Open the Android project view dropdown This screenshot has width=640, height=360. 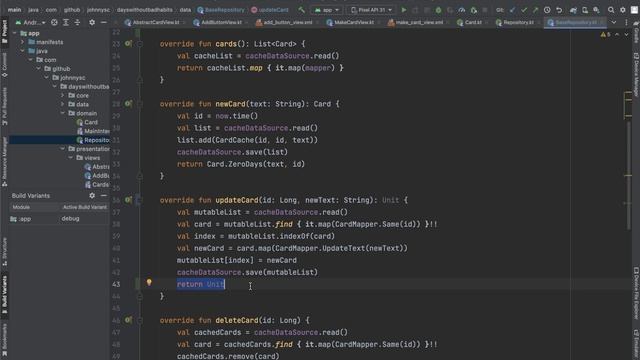[x=31, y=22]
